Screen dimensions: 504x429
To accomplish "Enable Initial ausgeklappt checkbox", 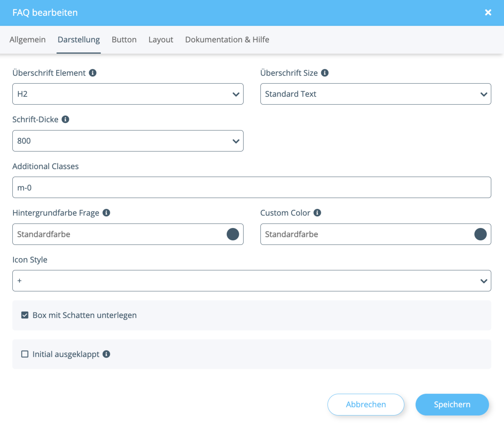I will [x=25, y=354].
